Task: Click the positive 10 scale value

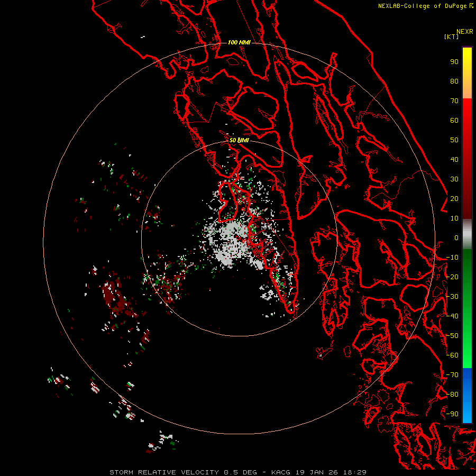Action: click(x=454, y=218)
